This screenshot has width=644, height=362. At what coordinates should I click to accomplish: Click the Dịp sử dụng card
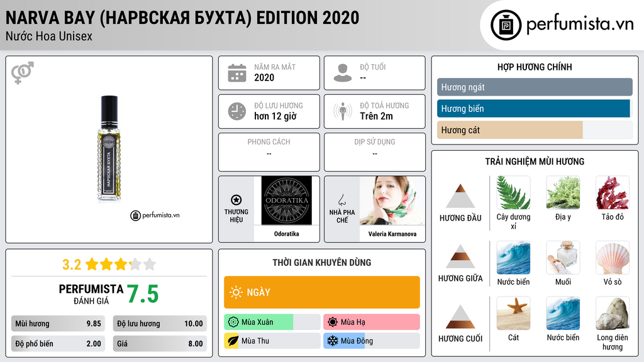(x=375, y=152)
